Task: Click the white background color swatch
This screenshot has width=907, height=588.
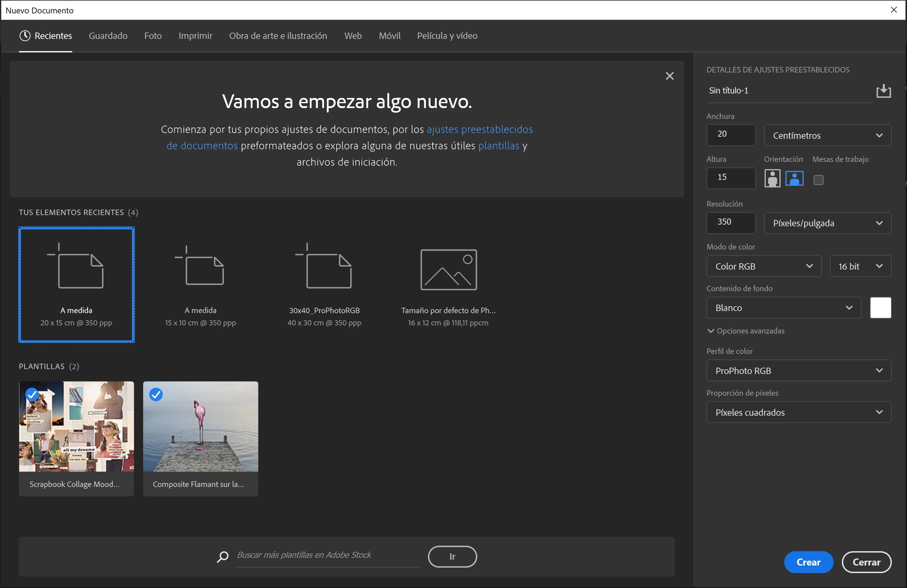Action: [x=880, y=308]
